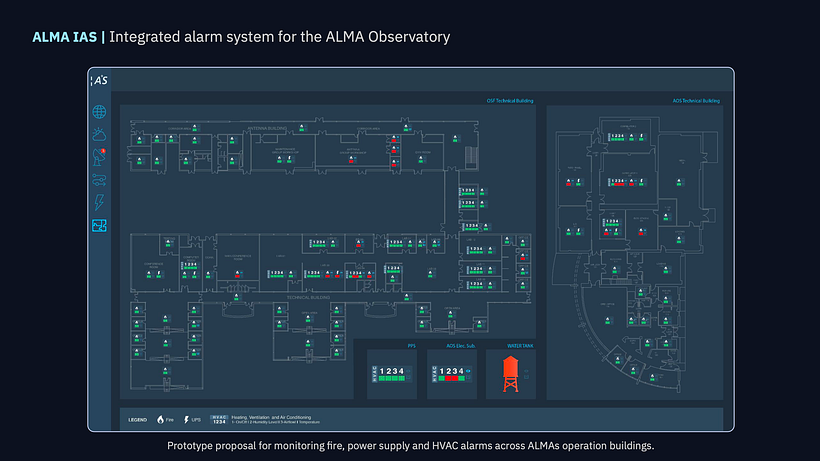Image resolution: width=820 pixels, height=461 pixels.
Task: Open the antenna view with the red badge
Action: pos(99,156)
